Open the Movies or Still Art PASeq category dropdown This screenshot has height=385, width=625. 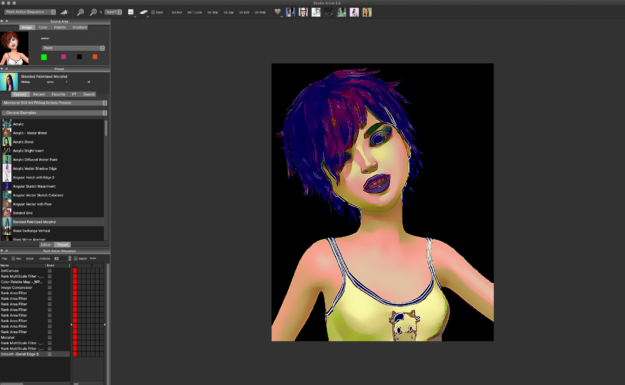click(55, 103)
